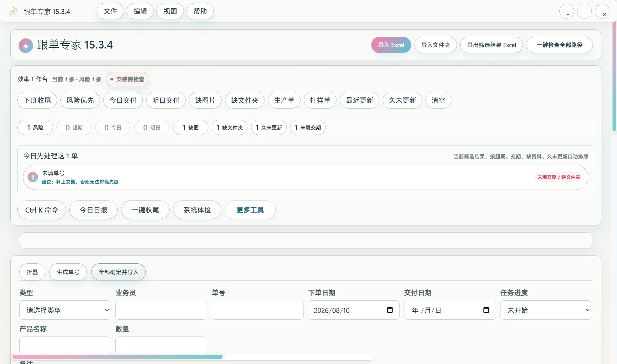The width and height of the screenshot is (617, 364).
Task: Click 当前 1 条 · 风险 1 条 status text
Action: pyautogui.click(x=77, y=79)
